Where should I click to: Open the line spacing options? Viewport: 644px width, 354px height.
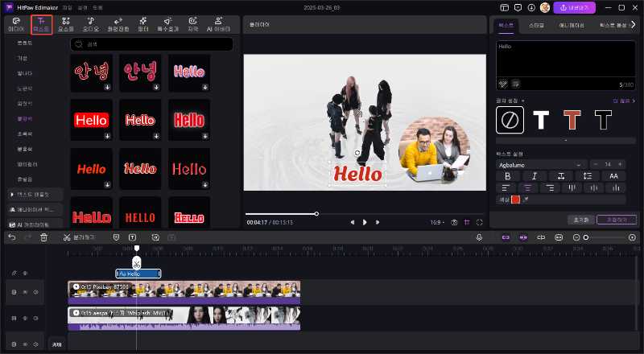588,176
